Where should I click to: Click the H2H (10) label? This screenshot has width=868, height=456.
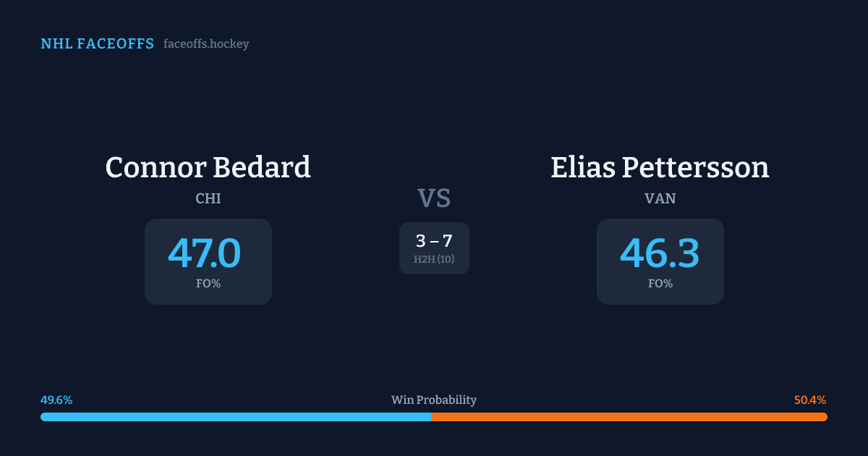point(434,259)
